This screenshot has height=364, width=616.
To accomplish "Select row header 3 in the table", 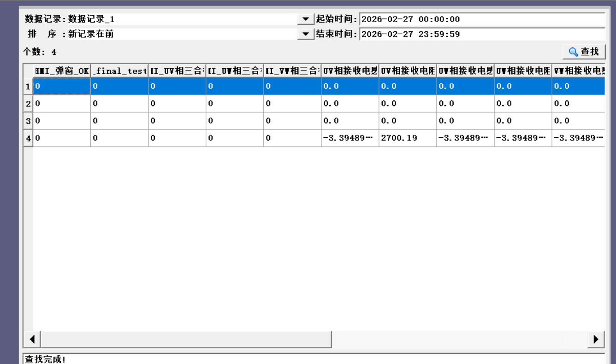I will [28, 121].
